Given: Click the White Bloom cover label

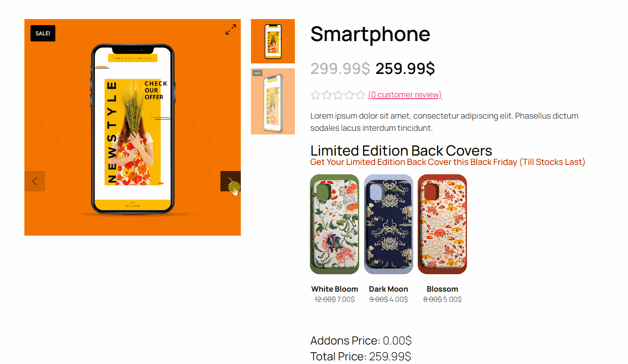Looking at the screenshot, I should 335,289.
